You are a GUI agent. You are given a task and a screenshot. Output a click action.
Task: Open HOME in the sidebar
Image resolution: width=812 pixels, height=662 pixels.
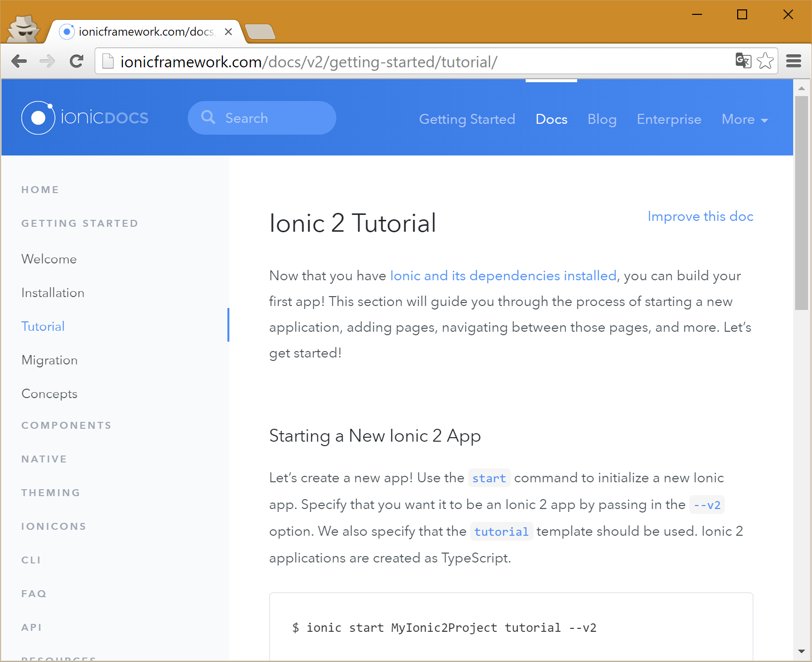point(40,190)
